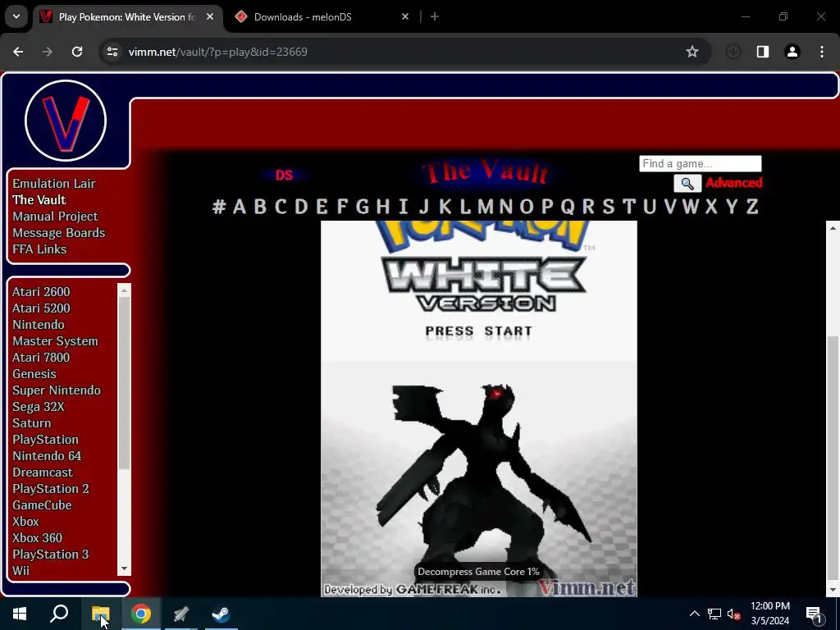Select Nintendo 64 in systems list
The width and height of the screenshot is (840, 630).
[x=47, y=456]
